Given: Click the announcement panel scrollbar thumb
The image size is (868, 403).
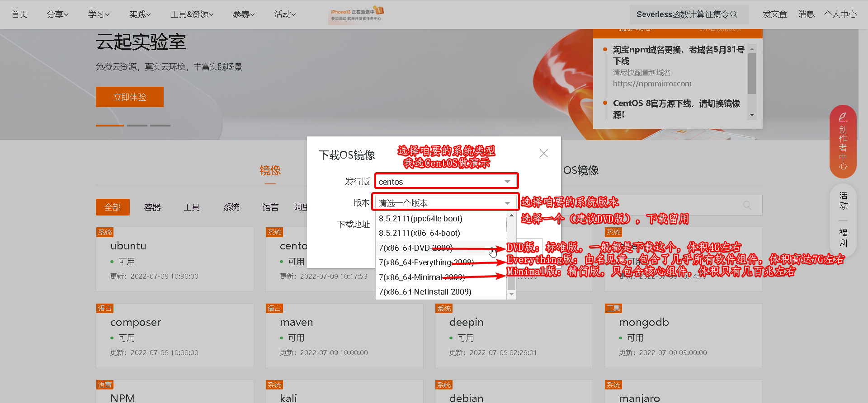Looking at the screenshot, I should coord(752,74).
